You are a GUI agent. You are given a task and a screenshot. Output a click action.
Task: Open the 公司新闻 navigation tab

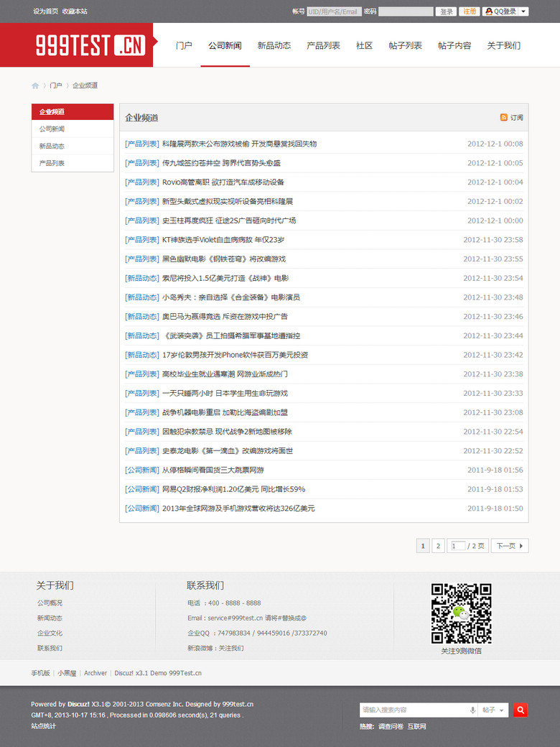pyautogui.click(x=225, y=46)
